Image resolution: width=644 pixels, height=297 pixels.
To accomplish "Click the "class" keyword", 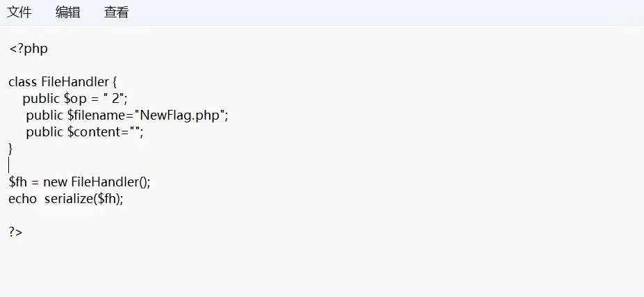I will [22, 82].
